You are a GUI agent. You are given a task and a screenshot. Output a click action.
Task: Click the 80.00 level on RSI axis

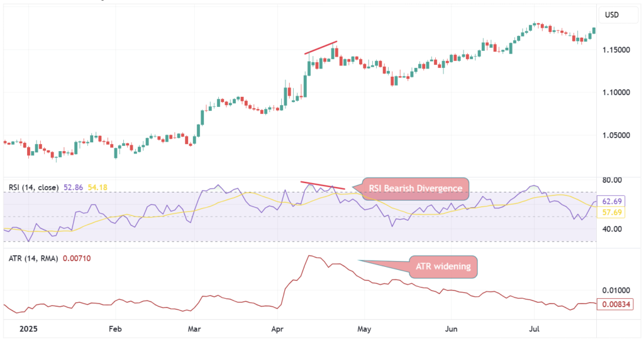(x=612, y=180)
